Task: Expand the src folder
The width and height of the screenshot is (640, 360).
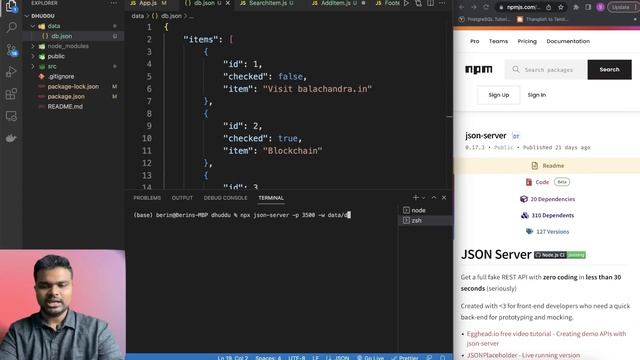Action: point(33,66)
